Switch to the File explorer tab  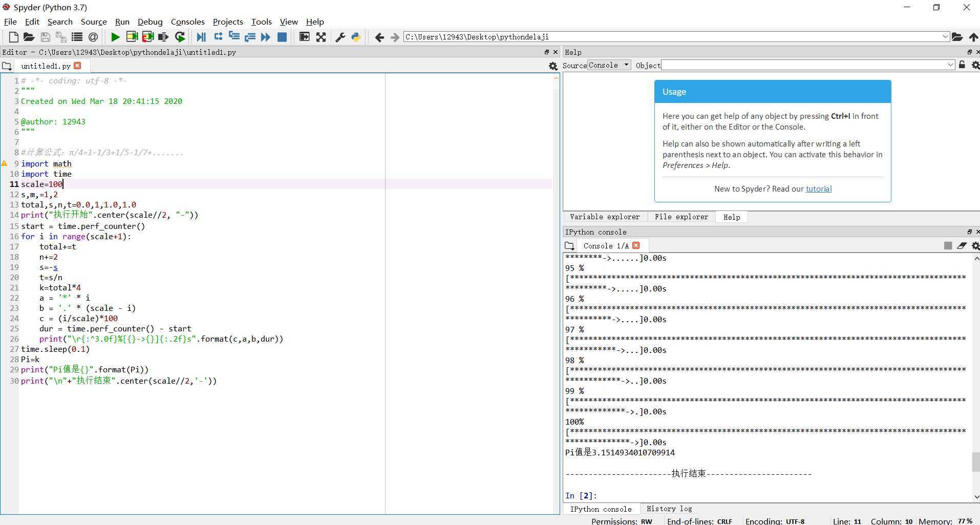[x=681, y=217]
